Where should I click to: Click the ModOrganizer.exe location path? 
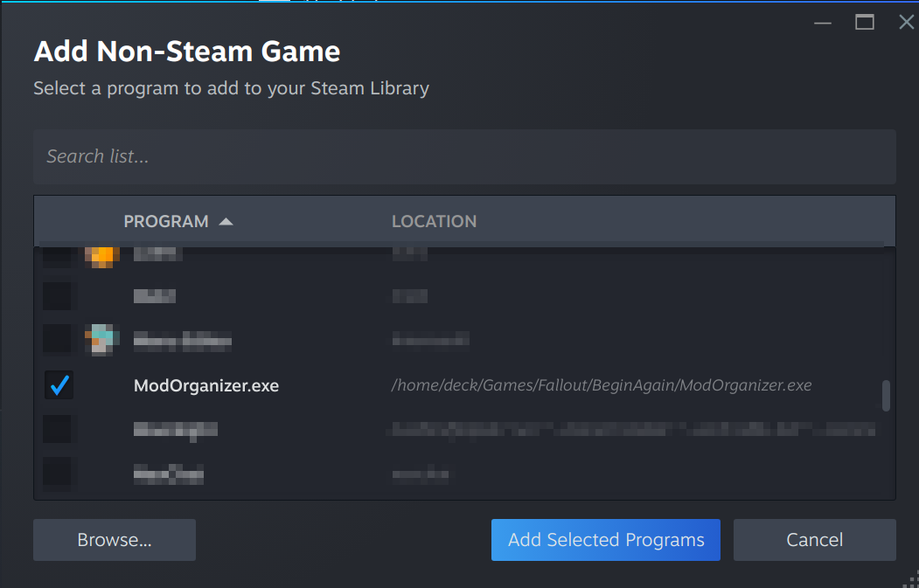tap(601, 385)
